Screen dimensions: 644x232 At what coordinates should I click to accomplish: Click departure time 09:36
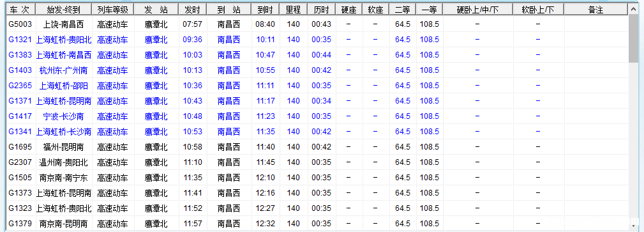pyautogui.click(x=193, y=40)
